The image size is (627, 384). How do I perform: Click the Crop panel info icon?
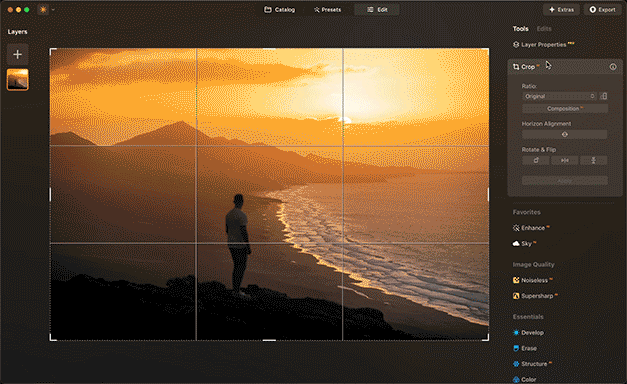coord(613,67)
